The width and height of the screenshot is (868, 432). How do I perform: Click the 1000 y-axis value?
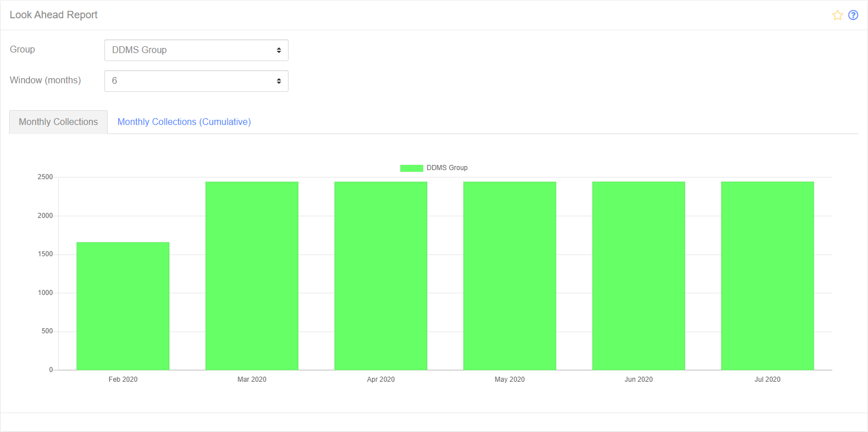tap(46, 293)
